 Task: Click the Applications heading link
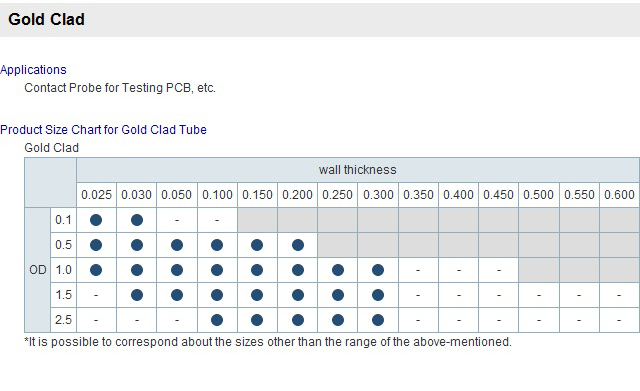click(x=33, y=70)
